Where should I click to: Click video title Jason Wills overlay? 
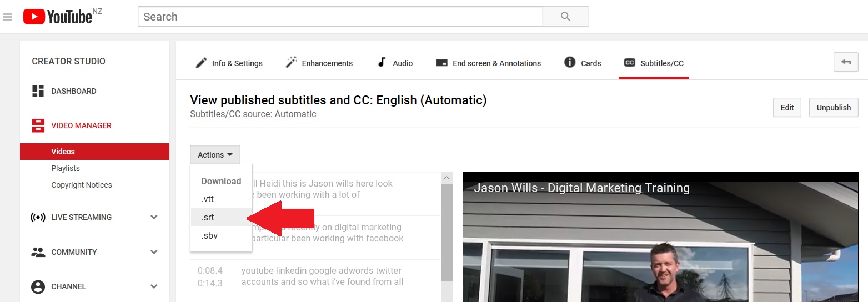pos(581,188)
